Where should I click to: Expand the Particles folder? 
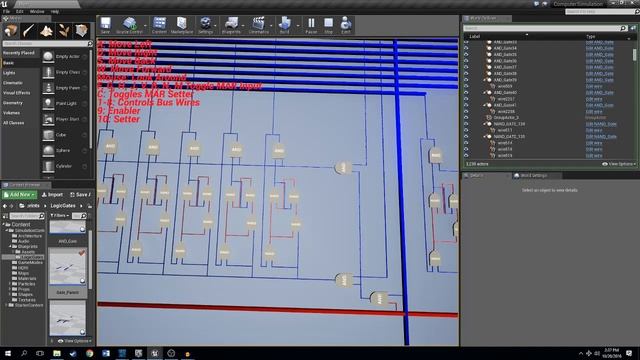pos(11,284)
